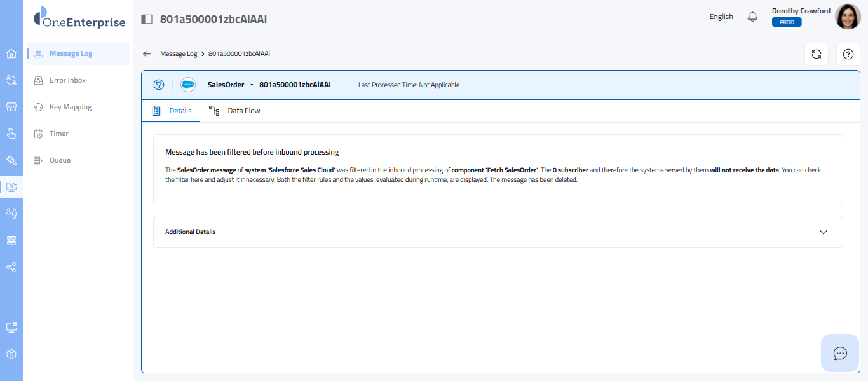Click the refresh button at top right
Screen dimensions: 868x381
coord(817,54)
